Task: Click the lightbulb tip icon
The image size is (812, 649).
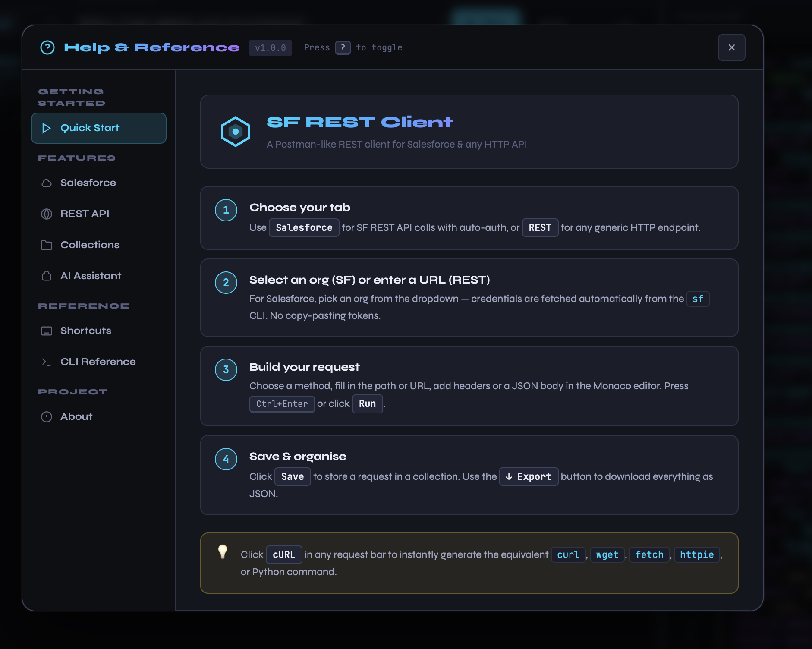Action: (x=223, y=551)
